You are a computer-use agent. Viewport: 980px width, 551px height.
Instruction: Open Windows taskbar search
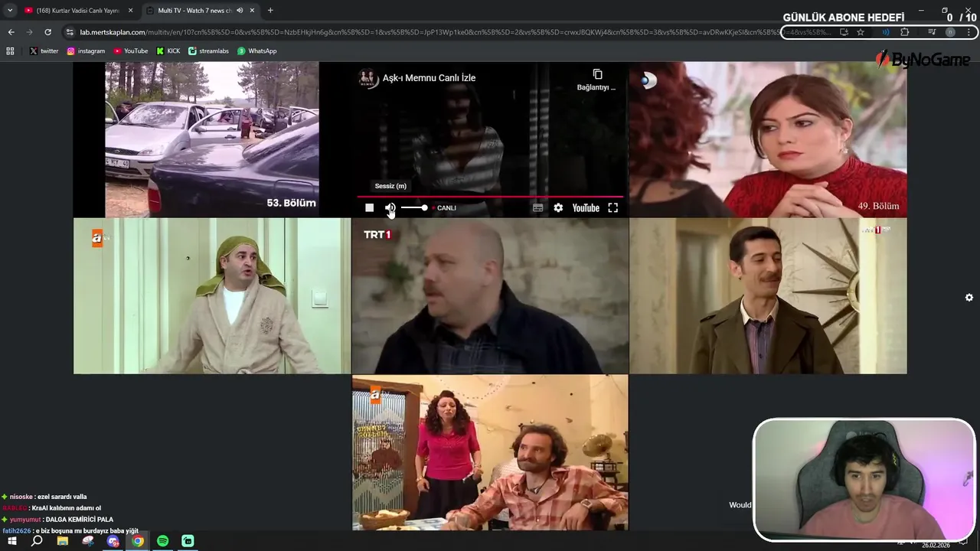pyautogui.click(x=37, y=541)
